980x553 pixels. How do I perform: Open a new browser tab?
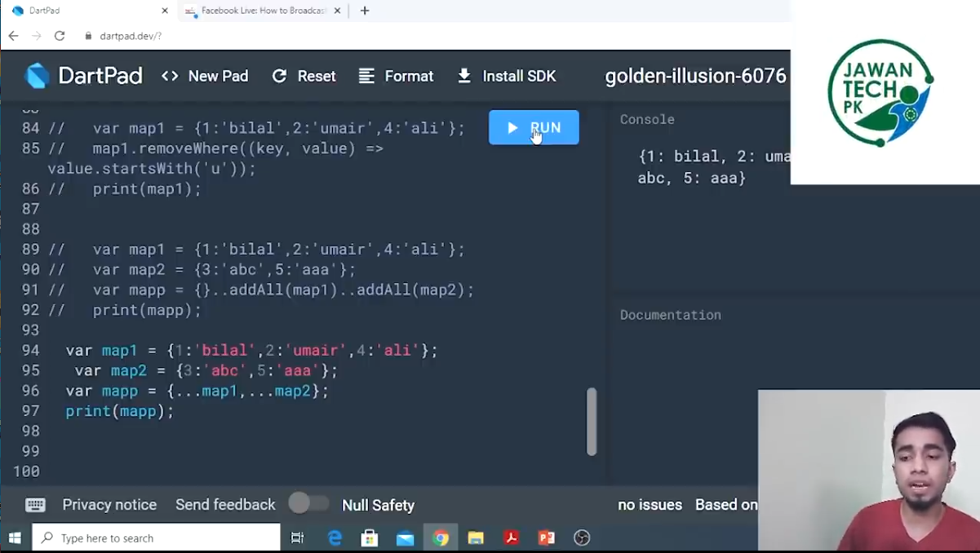[365, 11]
